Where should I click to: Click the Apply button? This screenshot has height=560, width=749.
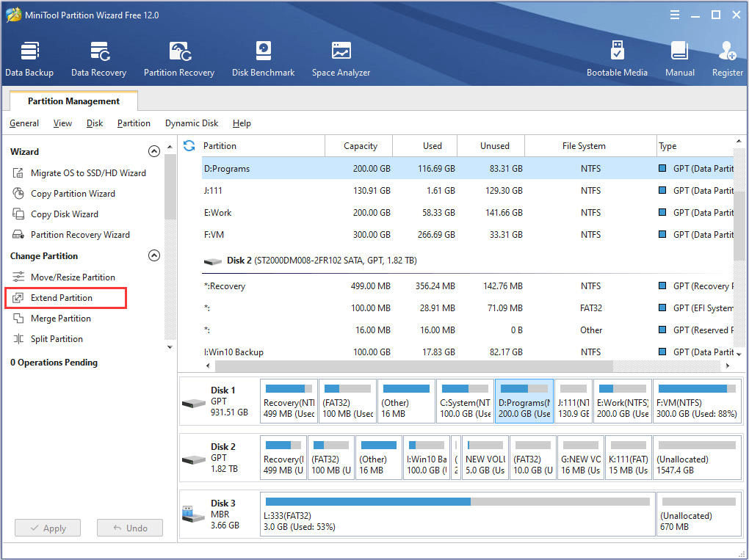coord(48,528)
